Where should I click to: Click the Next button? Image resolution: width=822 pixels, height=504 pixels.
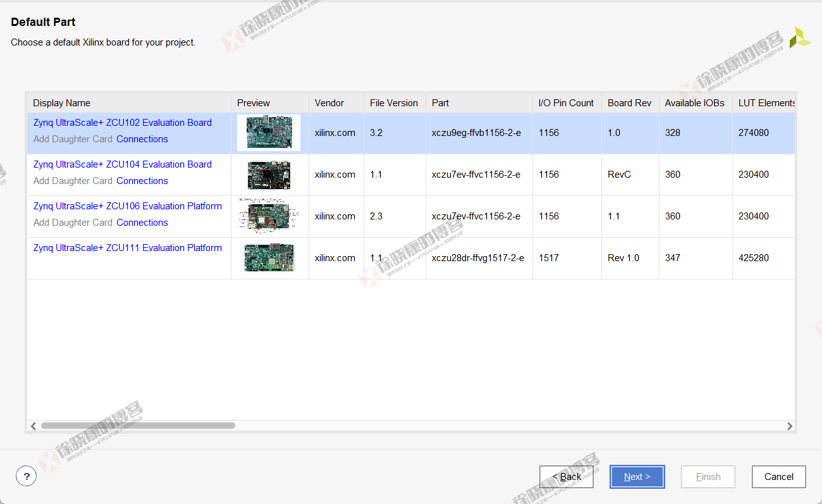[637, 477]
